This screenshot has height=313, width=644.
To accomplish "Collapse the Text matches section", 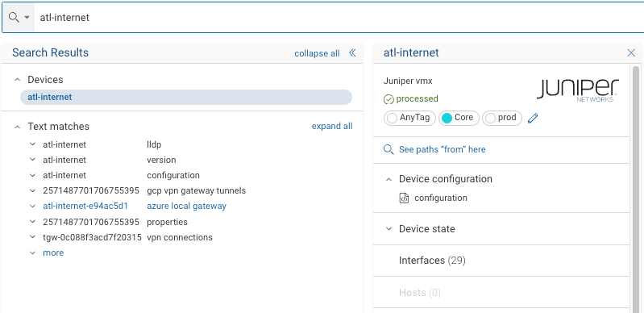I will pyautogui.click(x=17, y=127).
